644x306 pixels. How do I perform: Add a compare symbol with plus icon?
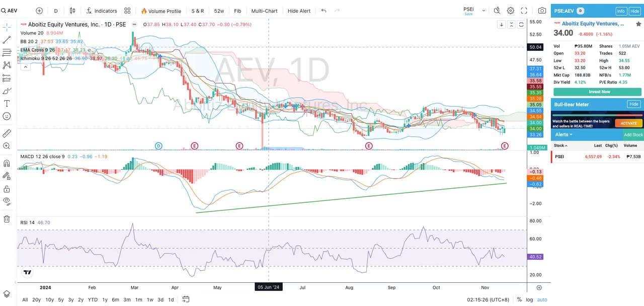(x=39, y=11)
